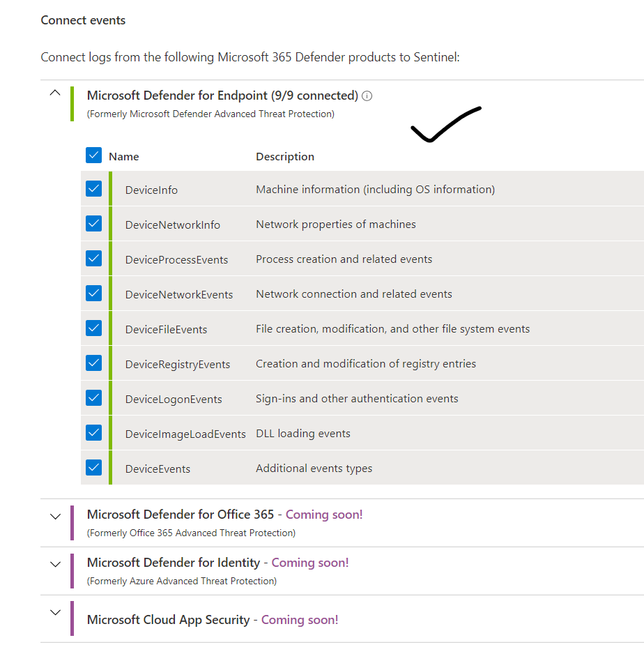Uncheck DeviceNetworkEvents in the event list

[93, 293]
